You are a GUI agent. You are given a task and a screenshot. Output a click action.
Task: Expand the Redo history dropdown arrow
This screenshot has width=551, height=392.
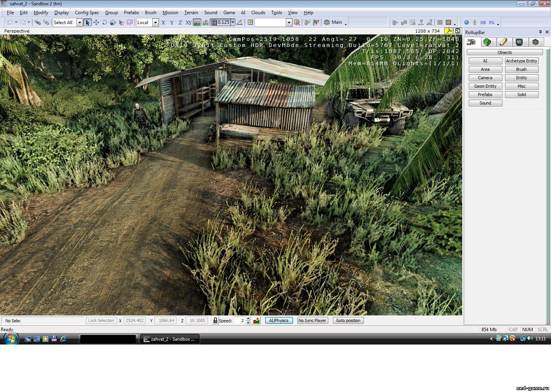29,23
